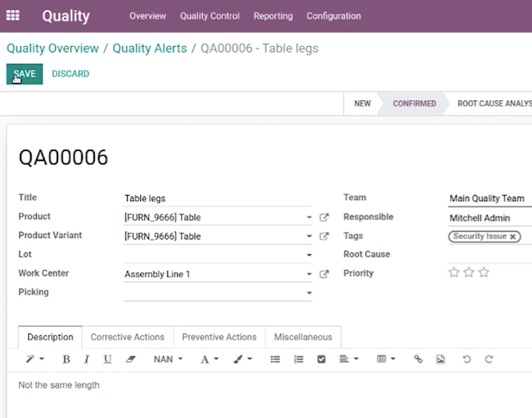Image resolution: width=532 pixels, height=418 pixels.
Task: Select the Confirmed stage
Action: tap(414, 103)
